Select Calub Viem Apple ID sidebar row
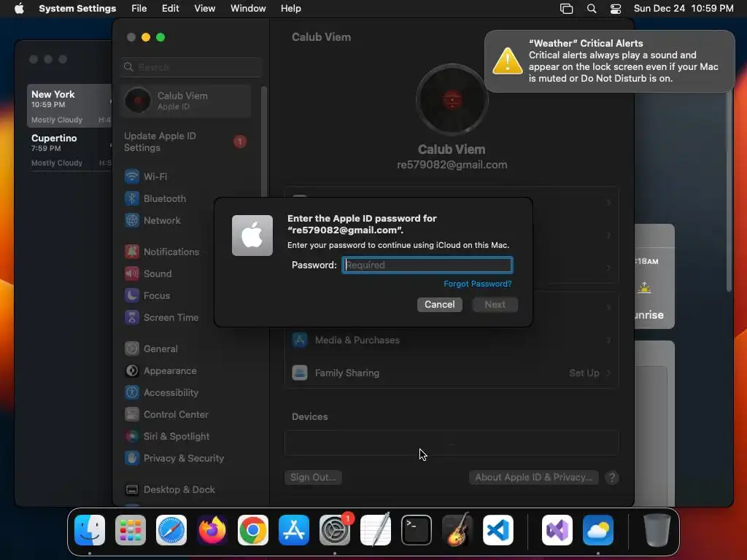Screen dimensions: 747x560 tap(186, 101)
